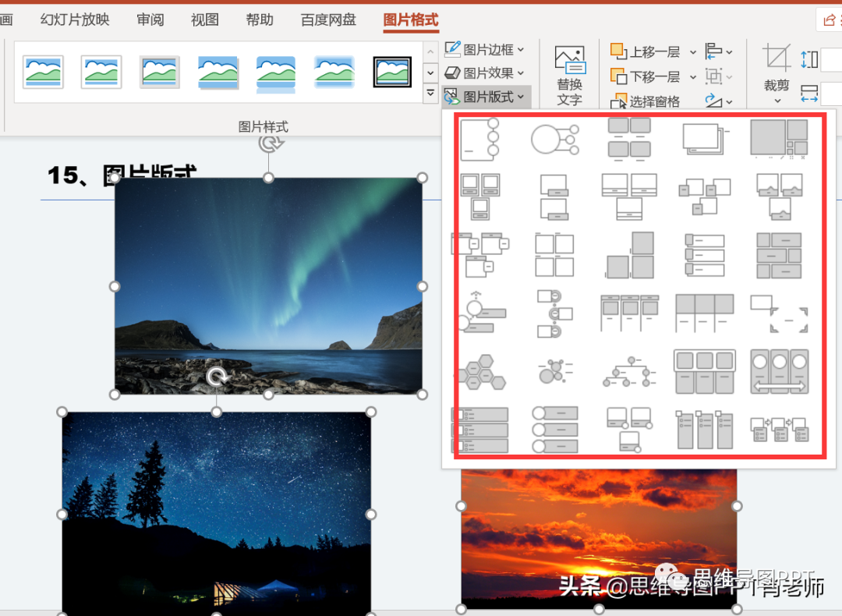Select the 图片格式 tab
The width and height of the screenshot is (842, 616).
tap(411, 19)
